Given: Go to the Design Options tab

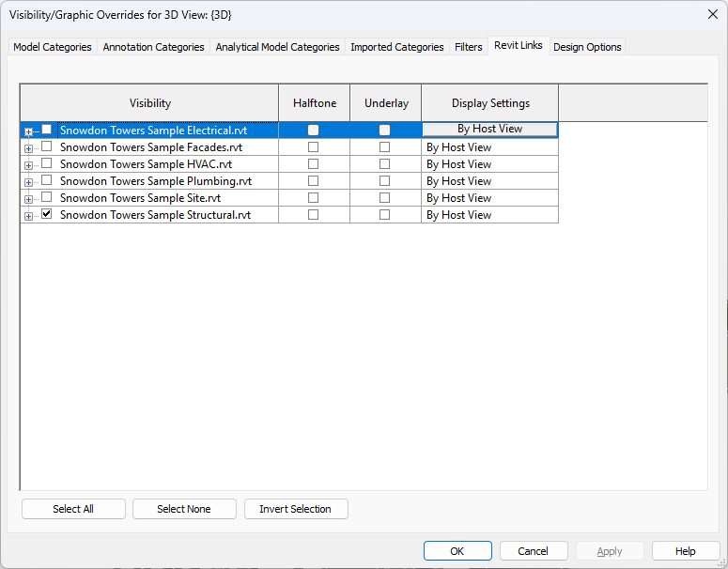Looking at the screenshot, I should point(587,47).
